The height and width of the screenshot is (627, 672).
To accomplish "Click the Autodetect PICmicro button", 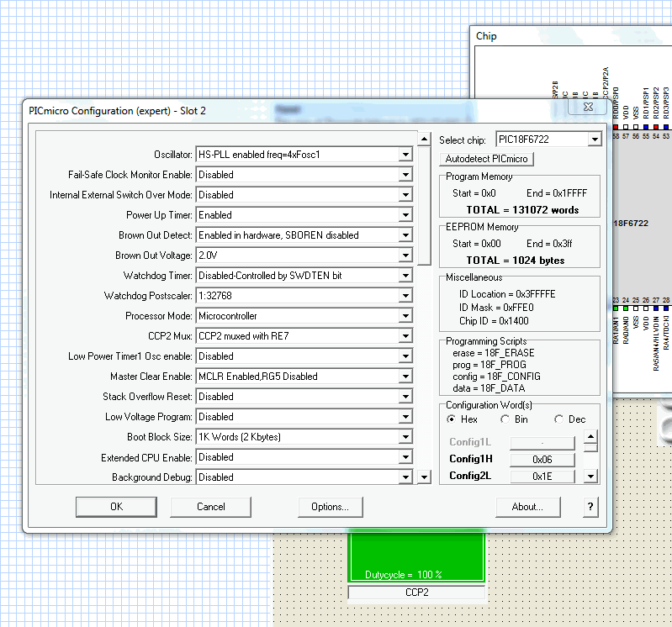I will click(x=486, y=159).
